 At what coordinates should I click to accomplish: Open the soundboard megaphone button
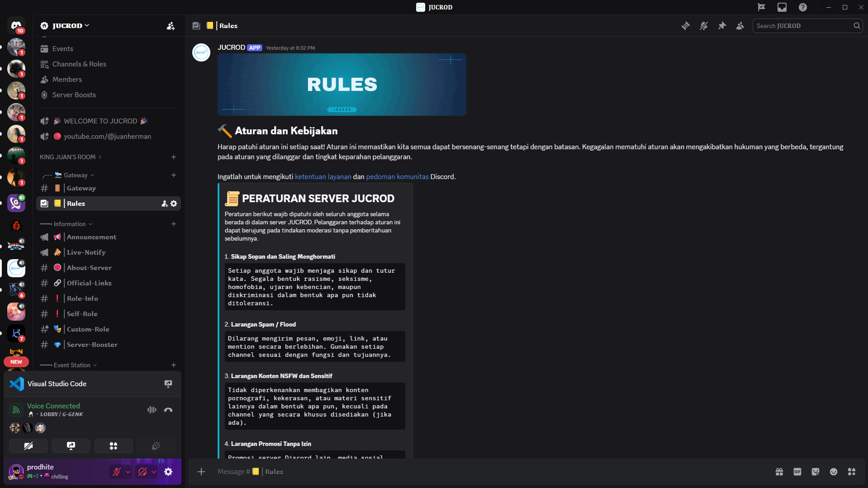tap(156, 446)
